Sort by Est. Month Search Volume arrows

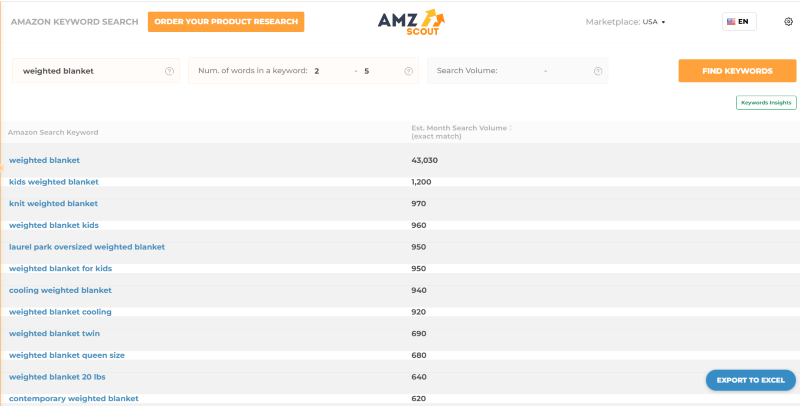coord(510,128)
